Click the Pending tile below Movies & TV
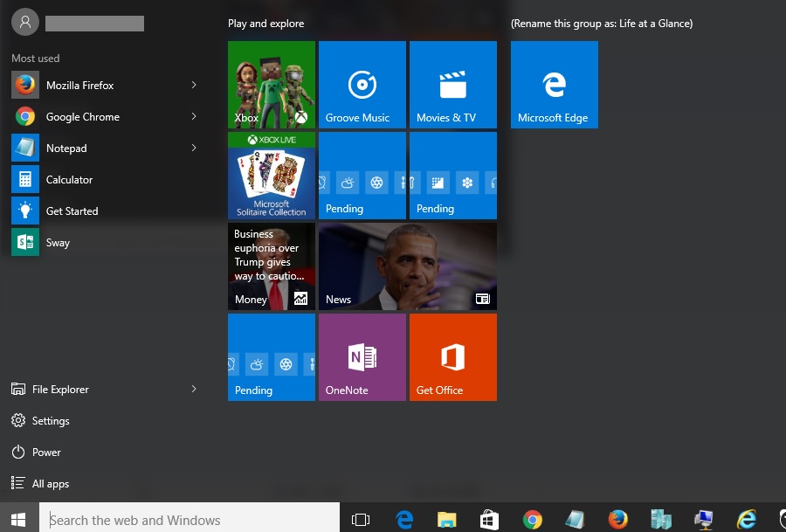This screenshot has width=786, height=532. click(453, 176)
